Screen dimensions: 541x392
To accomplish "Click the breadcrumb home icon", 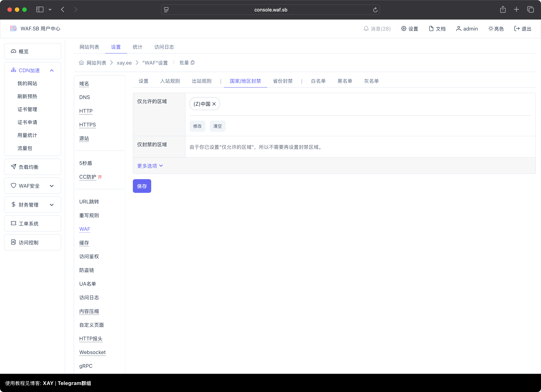I will (81, 63).
